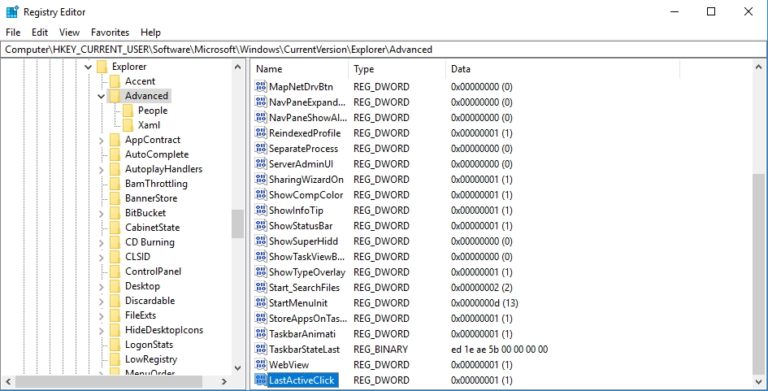Click the values pane scroll-down arrow
Viewport: 768px width, 391px height.
pos(758,381)
